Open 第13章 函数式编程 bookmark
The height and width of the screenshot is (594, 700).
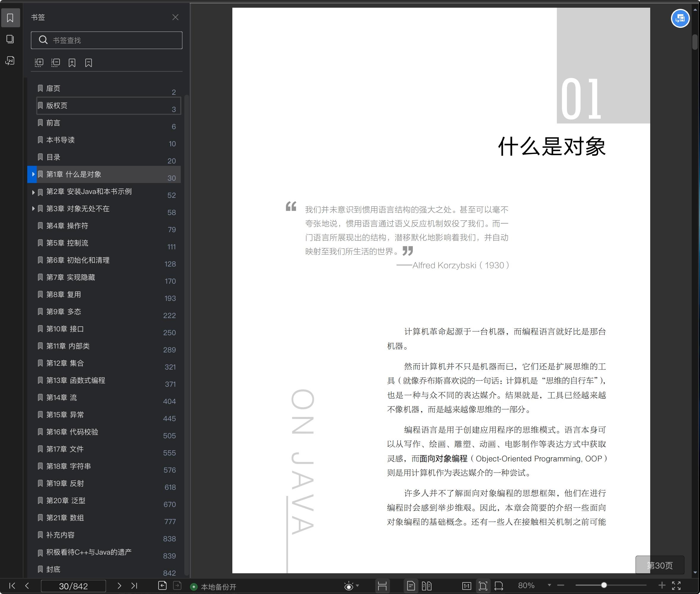coord(108,381)
